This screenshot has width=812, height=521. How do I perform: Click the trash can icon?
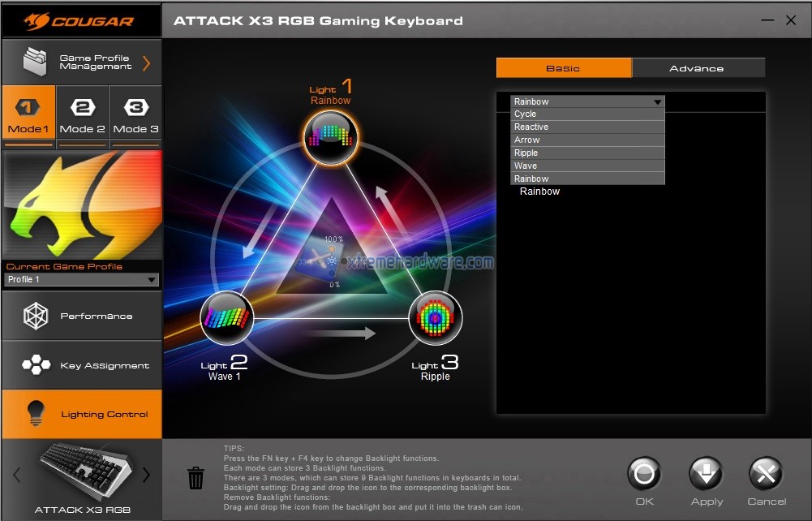click(196, 478)
